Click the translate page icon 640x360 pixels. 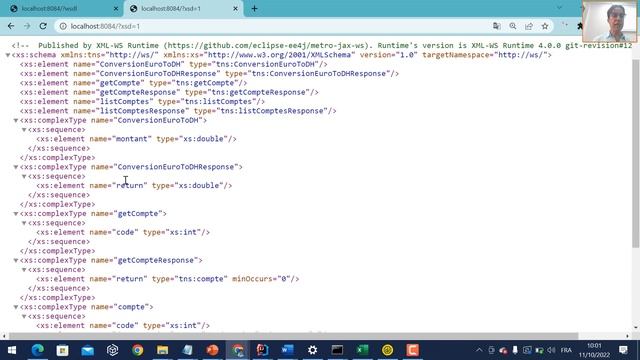click(497, 26)
